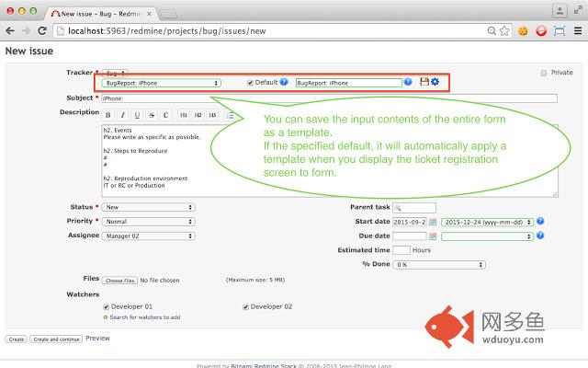Image resolution: width=588 pixels, height=368 pixels.
Task: Open the % Done dropdown
Action: (439, 265)
